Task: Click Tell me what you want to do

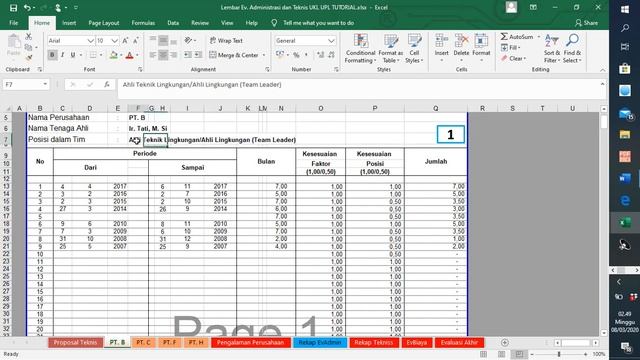Action: coord(318,23)
